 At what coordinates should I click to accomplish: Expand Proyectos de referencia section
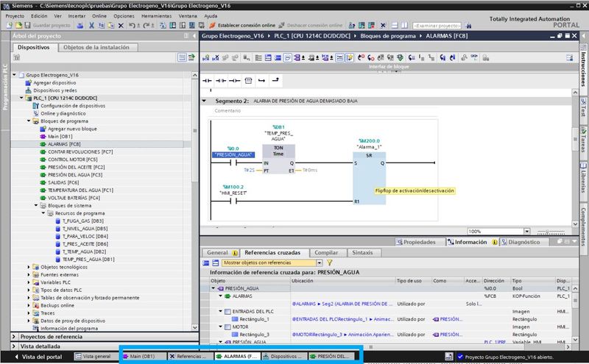click(14, 337)
